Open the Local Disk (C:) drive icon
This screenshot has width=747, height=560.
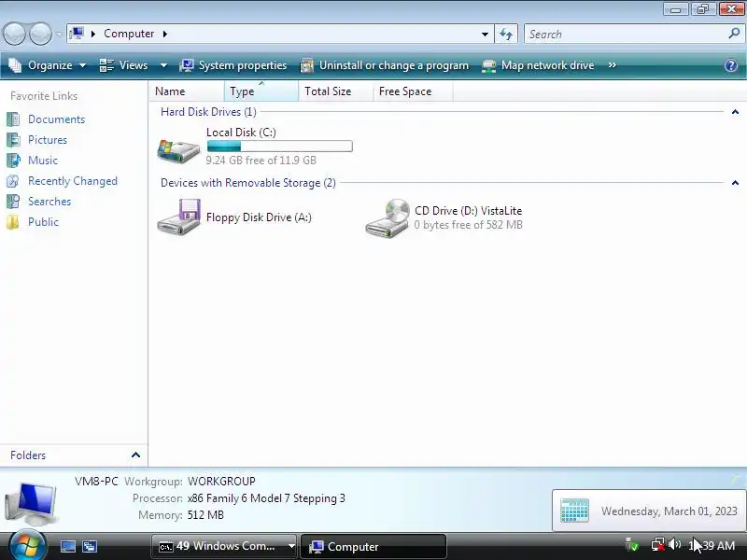[178, 150]
